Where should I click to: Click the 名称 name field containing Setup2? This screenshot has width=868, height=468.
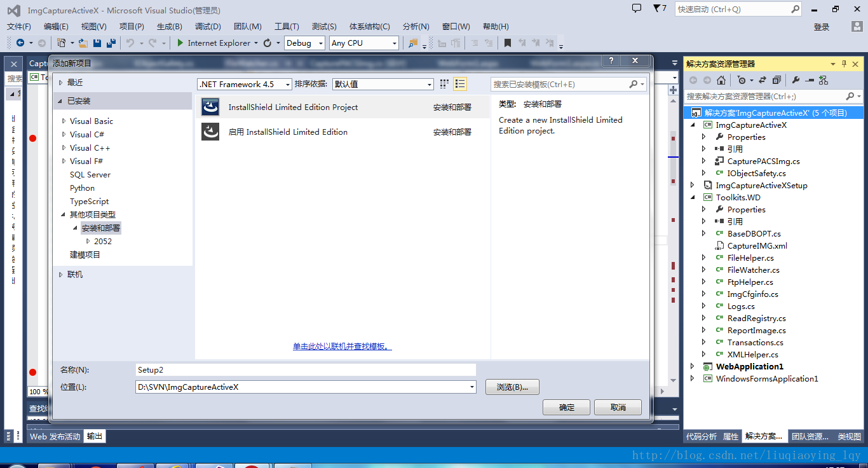[306, 369]
